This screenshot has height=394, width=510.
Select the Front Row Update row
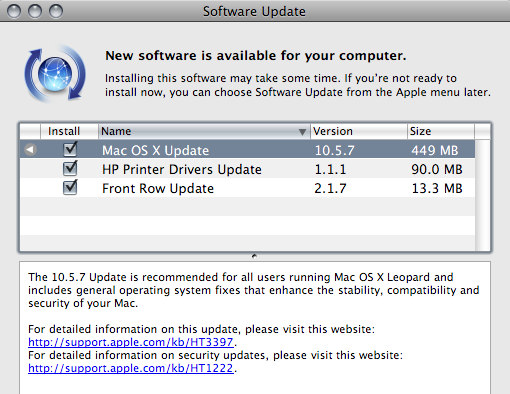pyautogui.click(x=248, y=188)
